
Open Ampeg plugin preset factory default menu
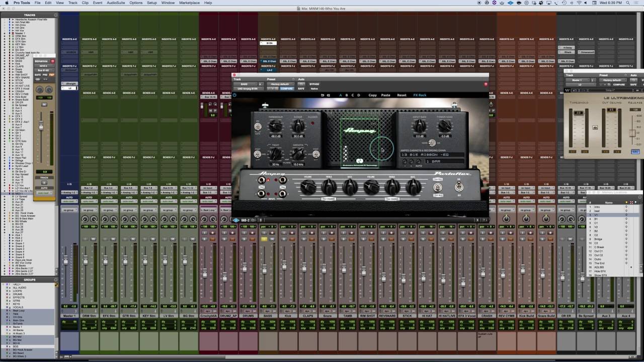tap(280, 84)
